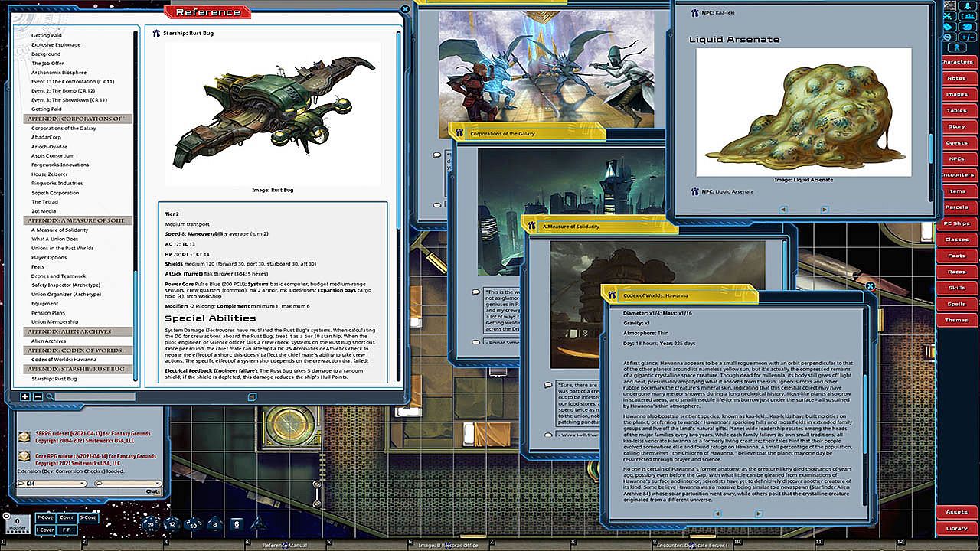Image resolution: width=980 pixels, height=551 pixels.
Task: Open the GM speaker dropdown in chat
Action: (x=51, y=484)
